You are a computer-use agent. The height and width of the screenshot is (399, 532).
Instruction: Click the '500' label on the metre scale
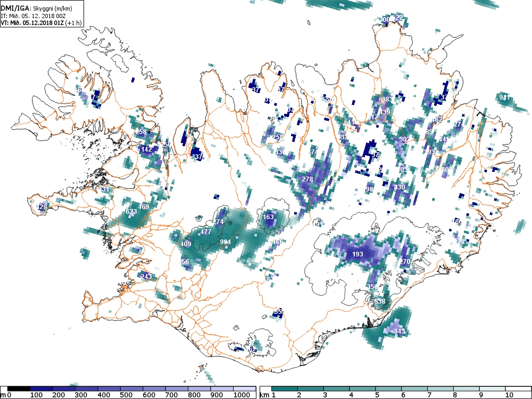[127, 395]
